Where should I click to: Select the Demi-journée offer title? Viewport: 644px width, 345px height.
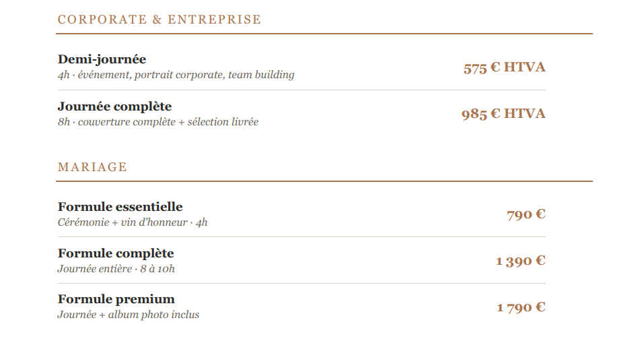102,59
